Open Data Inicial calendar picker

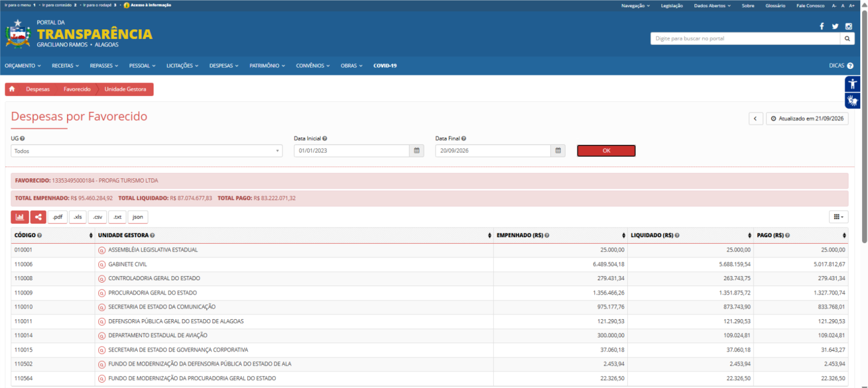417,151
